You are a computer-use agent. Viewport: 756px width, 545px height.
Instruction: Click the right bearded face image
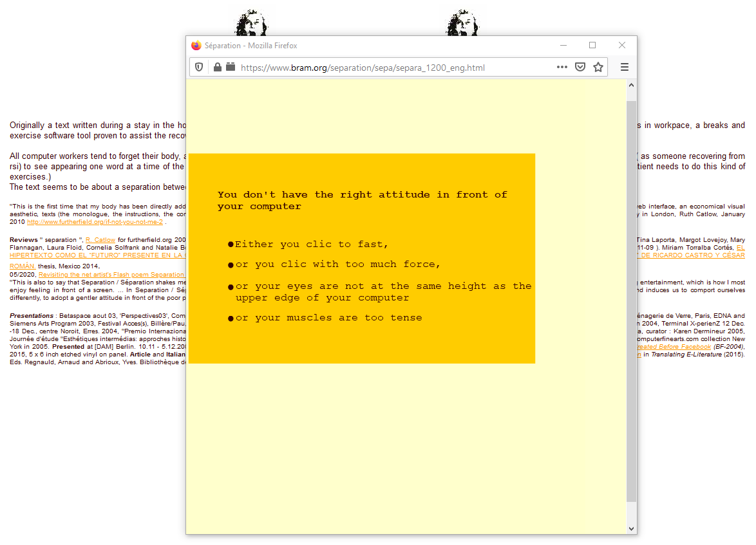click(x=462, y=23)
